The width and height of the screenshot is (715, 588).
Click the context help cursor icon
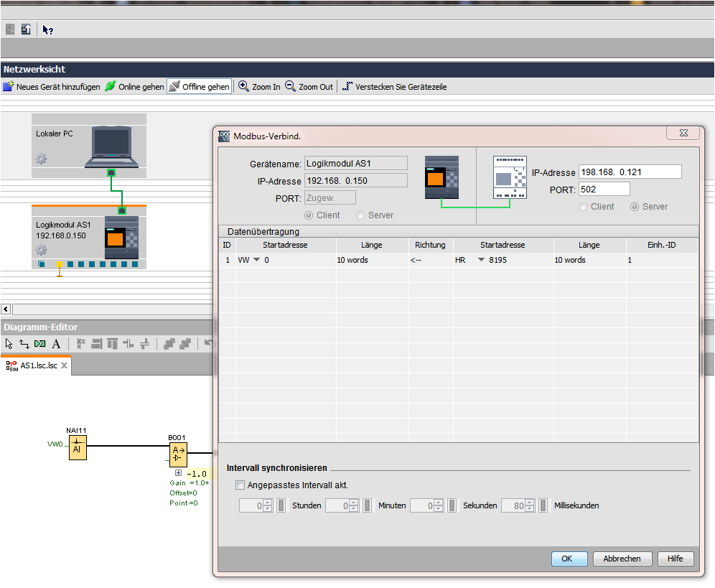point(47,29)
